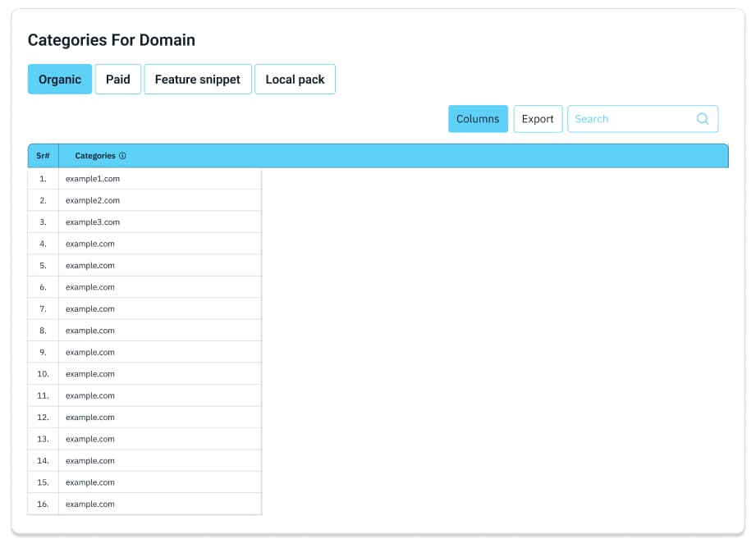
Task: Open the example3.com entry
Action: pos(93,222)
